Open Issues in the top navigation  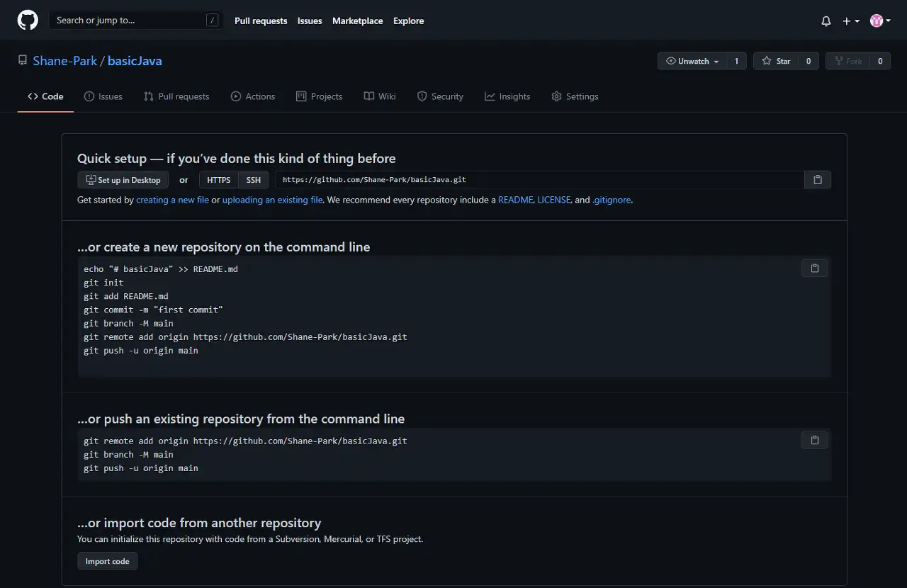310,21
